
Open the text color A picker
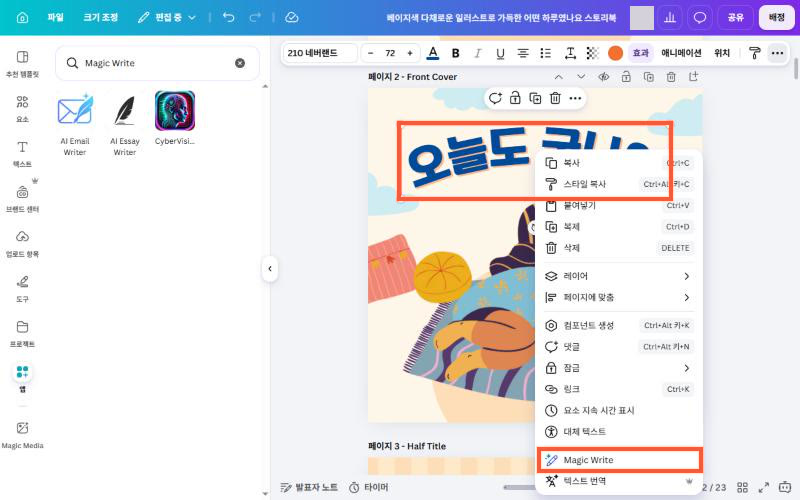click(433, 53)
